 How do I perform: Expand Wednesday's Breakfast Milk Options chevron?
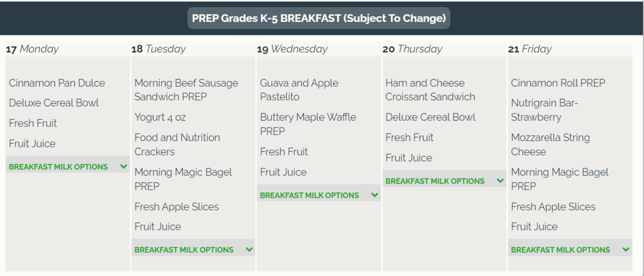tap(375, 195)
